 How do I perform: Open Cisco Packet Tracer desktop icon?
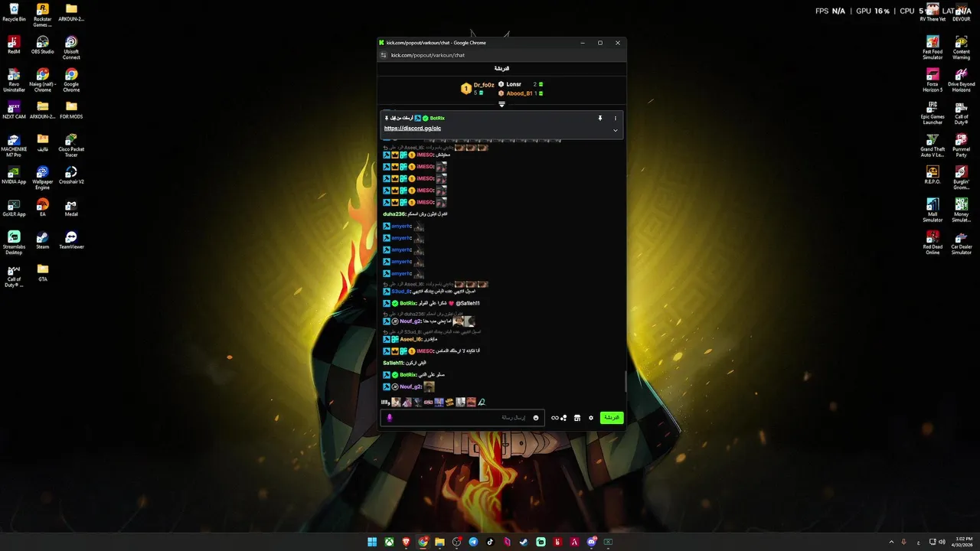71,145
